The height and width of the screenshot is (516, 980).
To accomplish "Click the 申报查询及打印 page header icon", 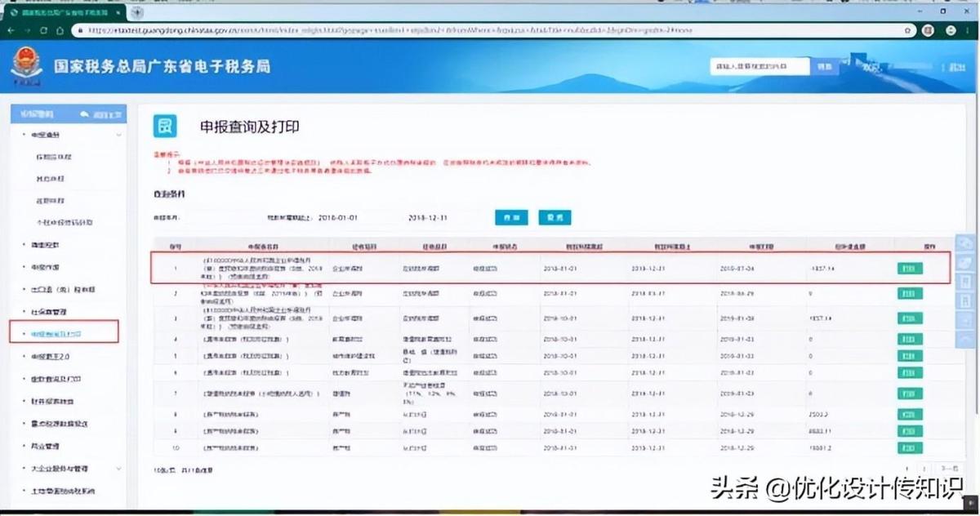I will [166, 127].
